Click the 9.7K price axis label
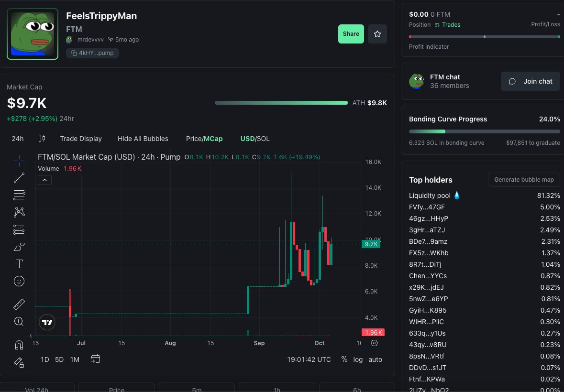564x392 pixels. click(x=370, y=244)
